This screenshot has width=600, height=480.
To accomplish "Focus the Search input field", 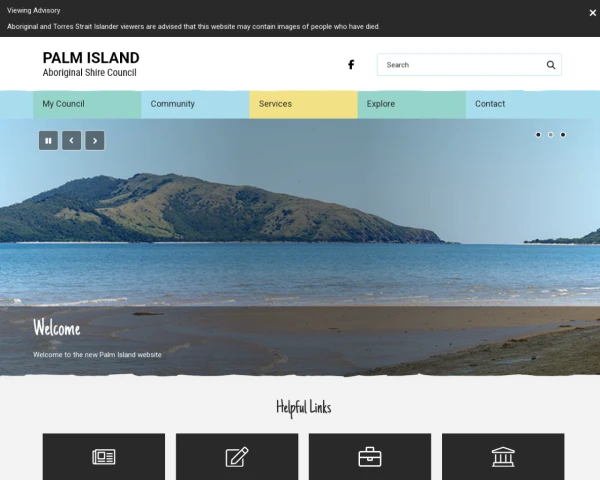I will (460, 65).
